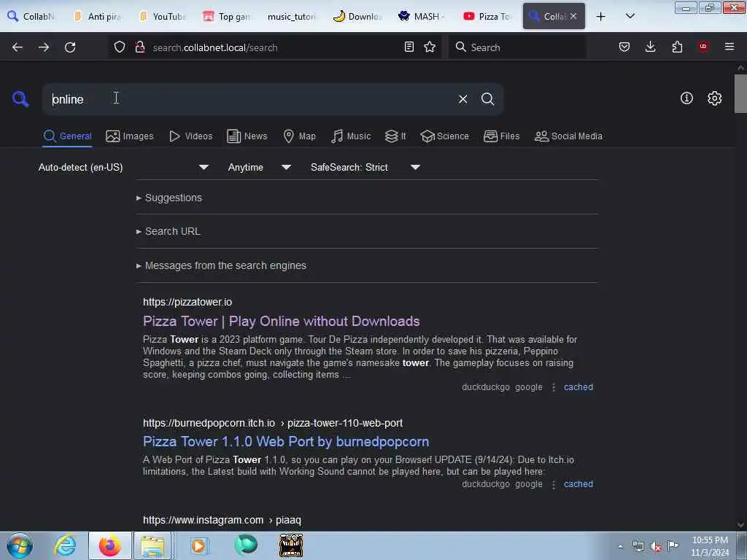
Task: Open the Auto-detect (en-US) language dropdown
Action: pyautogui.click(x=123, y=167)
